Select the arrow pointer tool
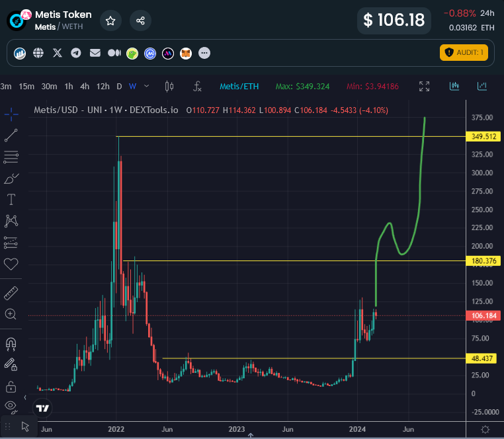504x439 pixels. [x=25, y=427]
